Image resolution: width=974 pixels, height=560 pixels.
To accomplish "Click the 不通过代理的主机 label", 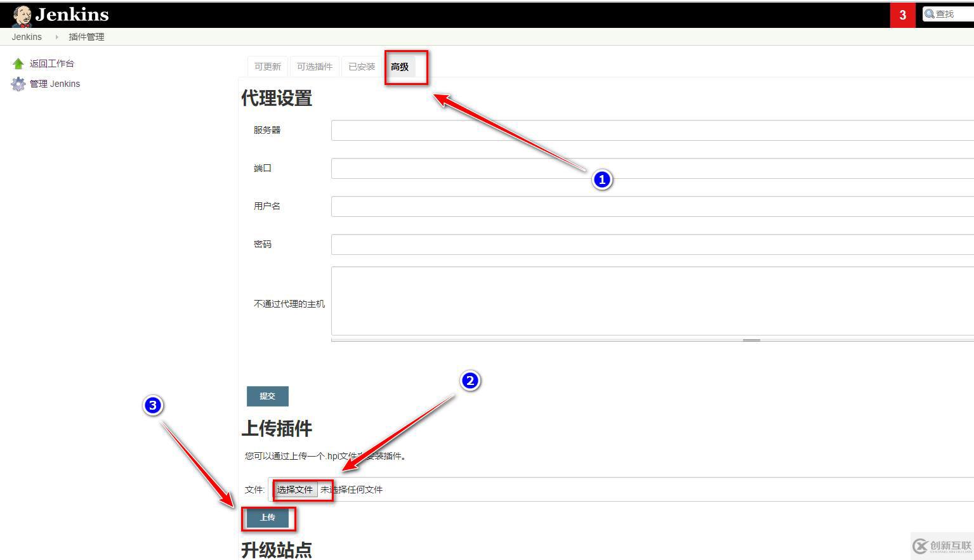I will coord(289,304).
